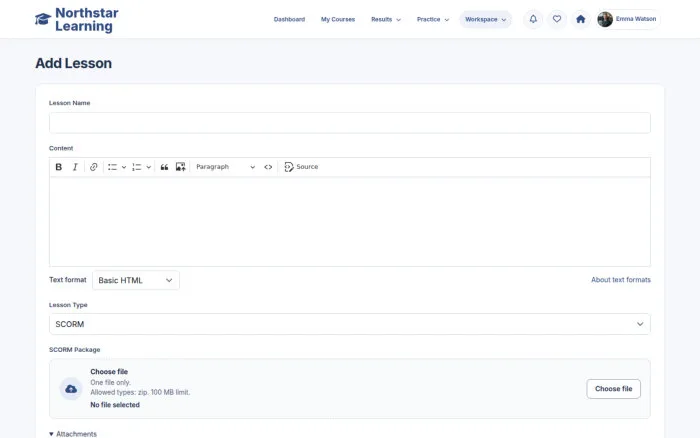Go to My Courses
The width and height of the screenshot is (700, 438).
click(x=338, y=19)
